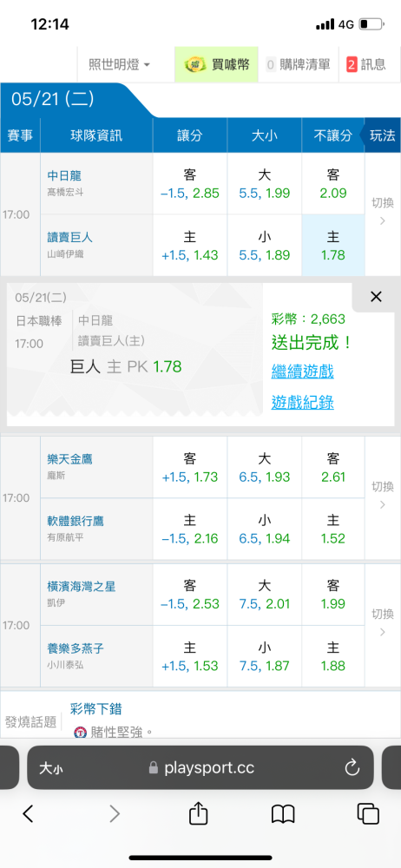Image resolution: width=401 pixels, height=868 pixels.
Task: Open Safari share sheet icon
Action: [x=198, y=814]
